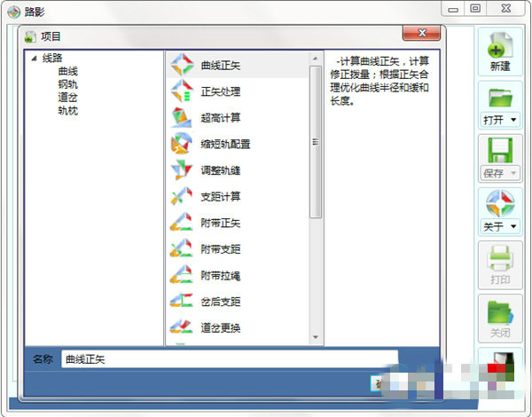Select the 超高计算 icon
Viewport: 532px width, 417px height.
[182, 117]
